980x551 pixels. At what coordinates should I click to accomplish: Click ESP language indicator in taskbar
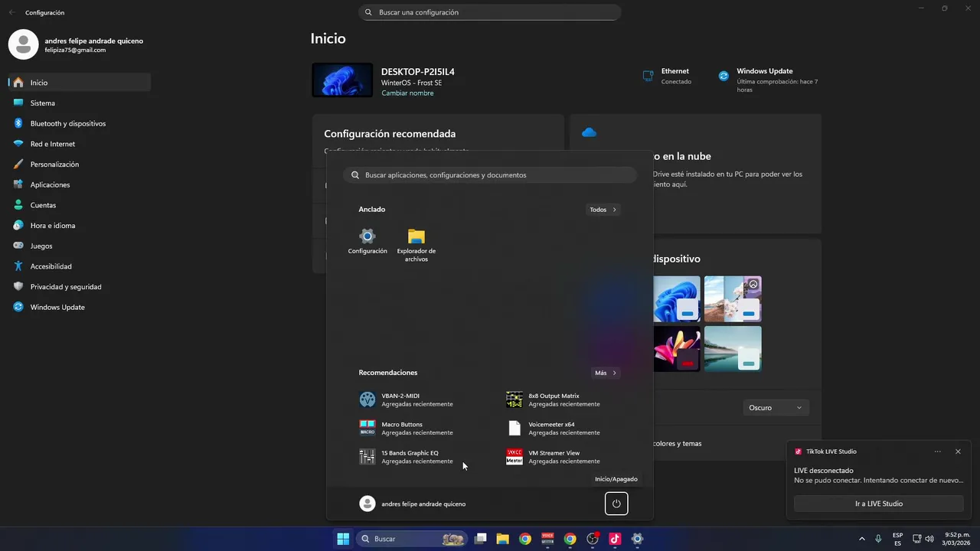[x=897, y=539]
